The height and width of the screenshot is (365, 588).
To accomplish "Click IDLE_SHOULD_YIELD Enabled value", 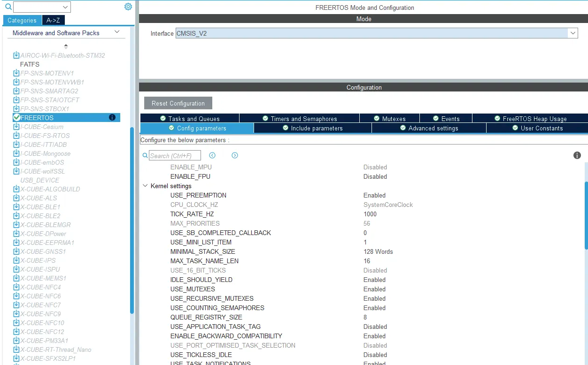I will click(374, 280).
